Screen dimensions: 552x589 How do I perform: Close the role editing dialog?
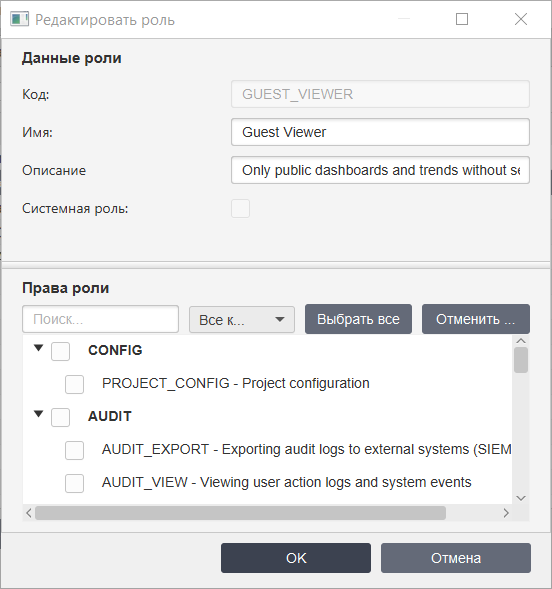click(x=521, y=19)
